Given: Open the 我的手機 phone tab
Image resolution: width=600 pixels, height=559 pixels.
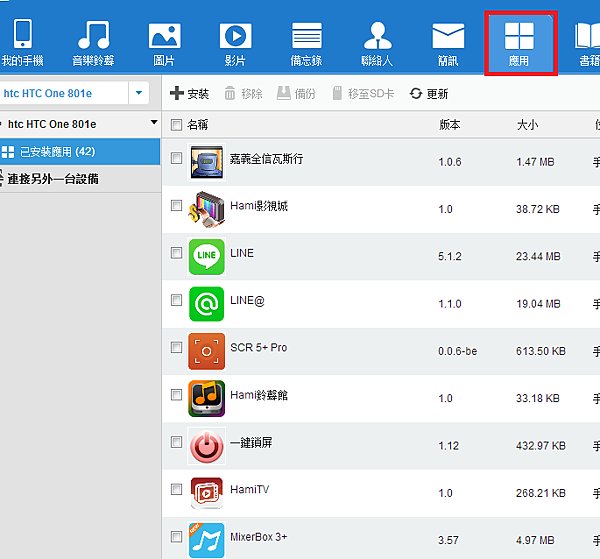Looking at the screenshot, I should [x=23, y=43].
